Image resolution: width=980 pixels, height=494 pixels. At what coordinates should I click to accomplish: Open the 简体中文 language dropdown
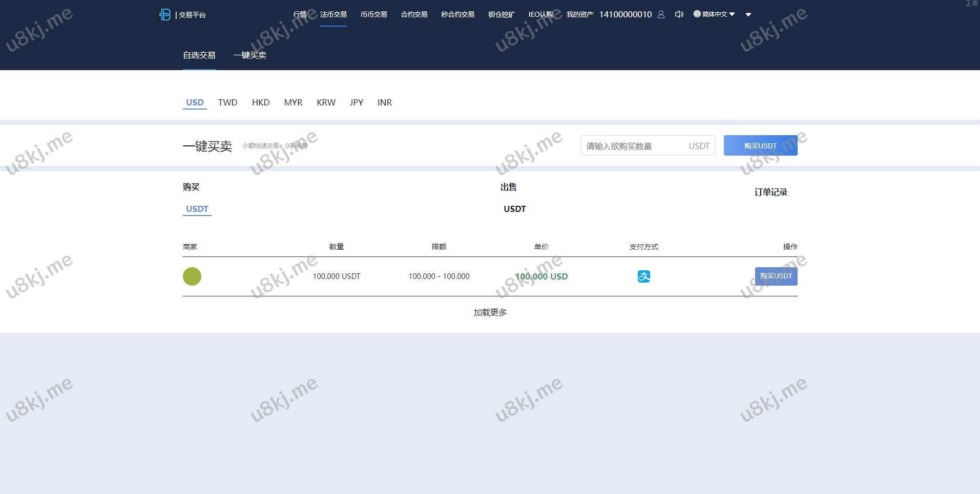pyautogui.click(x=714, y=14)
